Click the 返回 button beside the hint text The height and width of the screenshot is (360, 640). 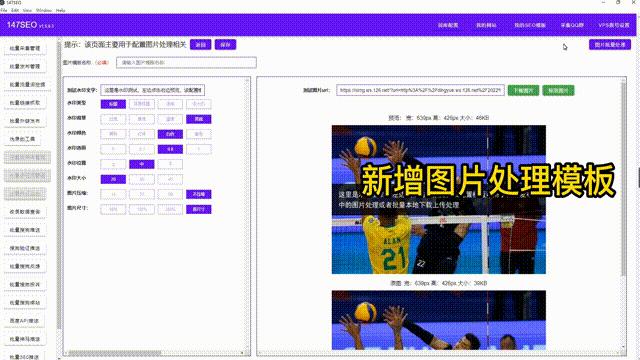click(x=200, y=44)
